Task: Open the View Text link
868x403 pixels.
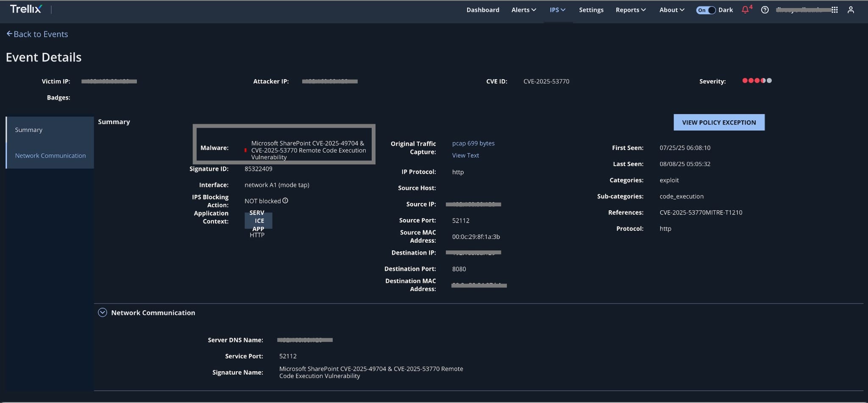Action: click(465, 155)
